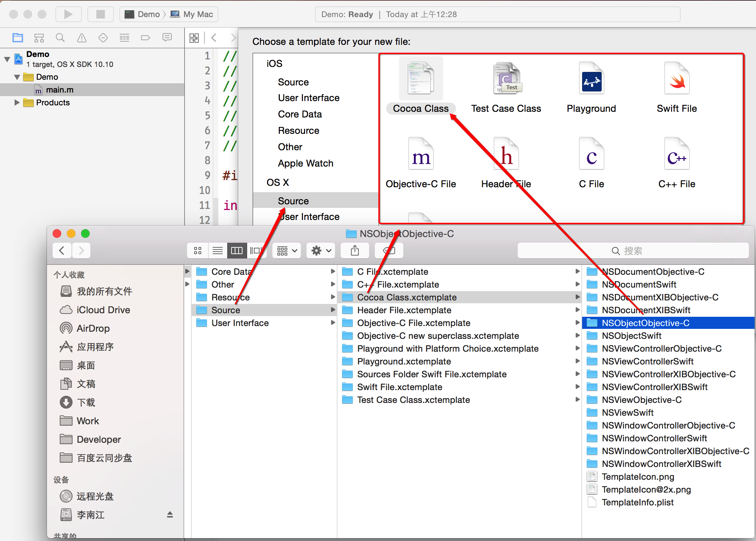Go back in Xcode editor history
Viewport: 756px width, 541px height.
point(214,38)
